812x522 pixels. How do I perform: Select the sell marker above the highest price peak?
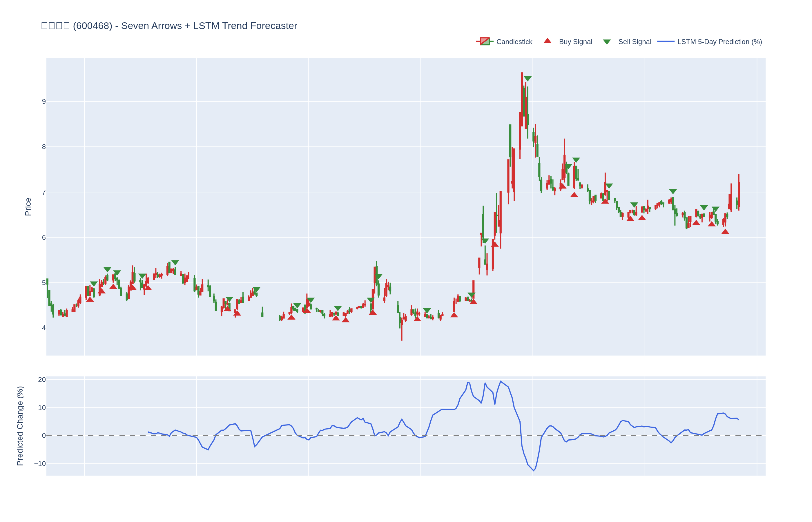[x=527, y=79]
